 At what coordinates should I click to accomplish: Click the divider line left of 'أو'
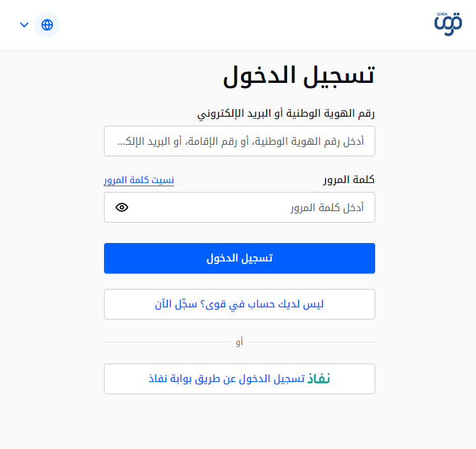166,342
